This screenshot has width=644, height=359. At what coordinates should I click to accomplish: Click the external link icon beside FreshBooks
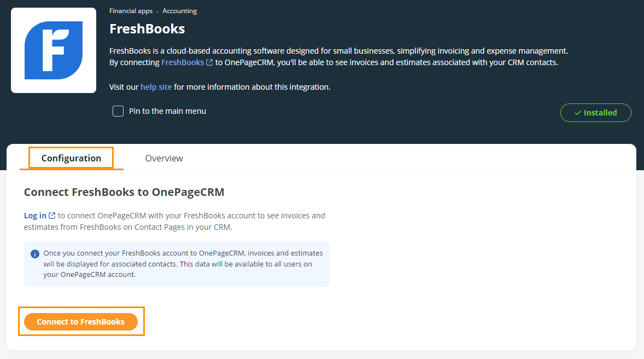click(209, 62)
